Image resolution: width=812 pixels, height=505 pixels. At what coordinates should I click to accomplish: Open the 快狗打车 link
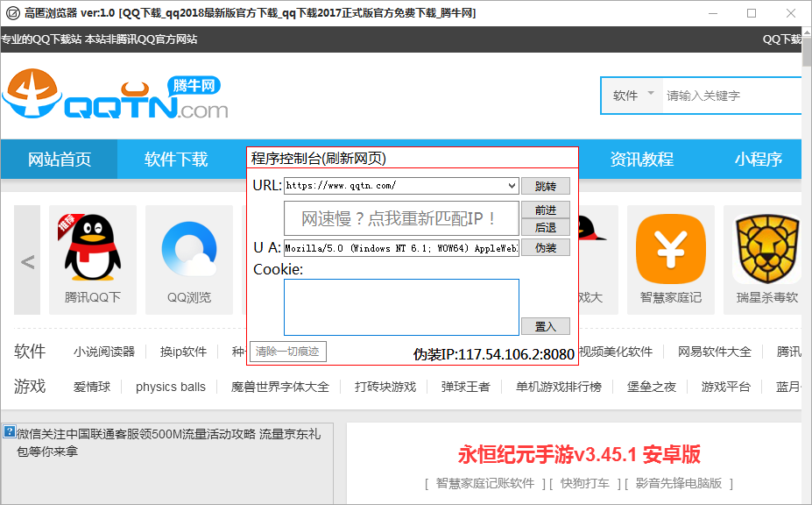click(x=584, y=483)
